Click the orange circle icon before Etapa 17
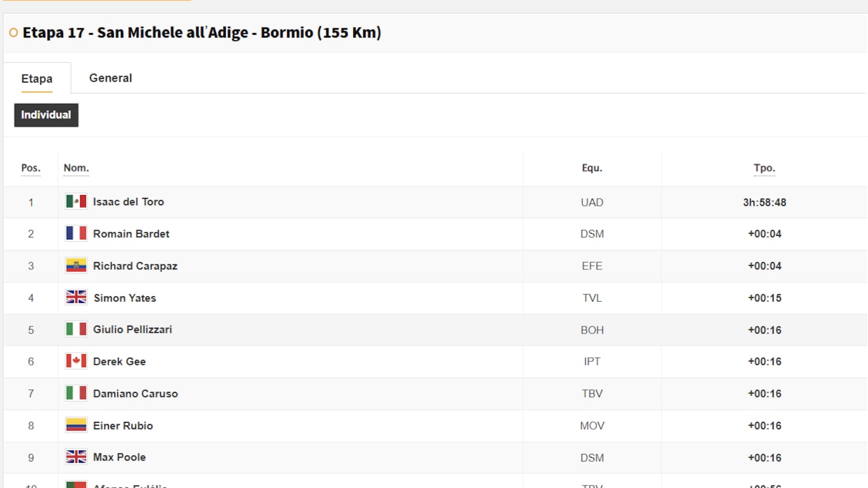The height and width of the screenshot is (488, 868). [x=14, y=33]
